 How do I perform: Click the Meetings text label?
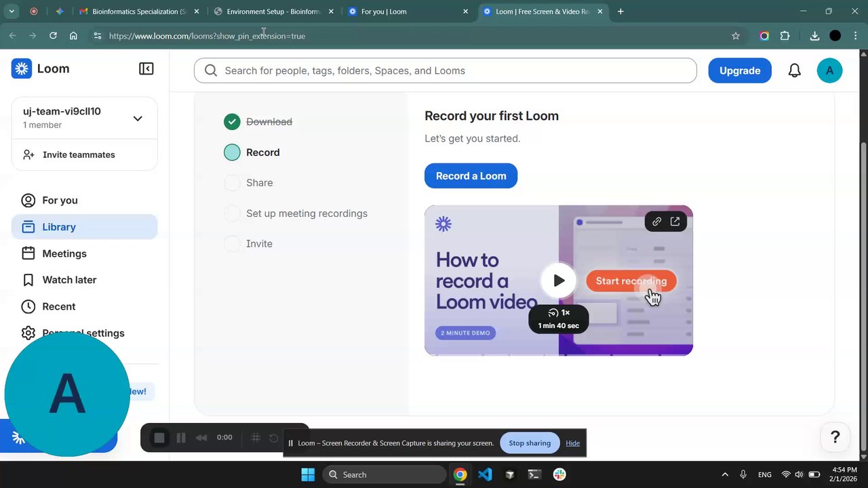click(64, 253)
